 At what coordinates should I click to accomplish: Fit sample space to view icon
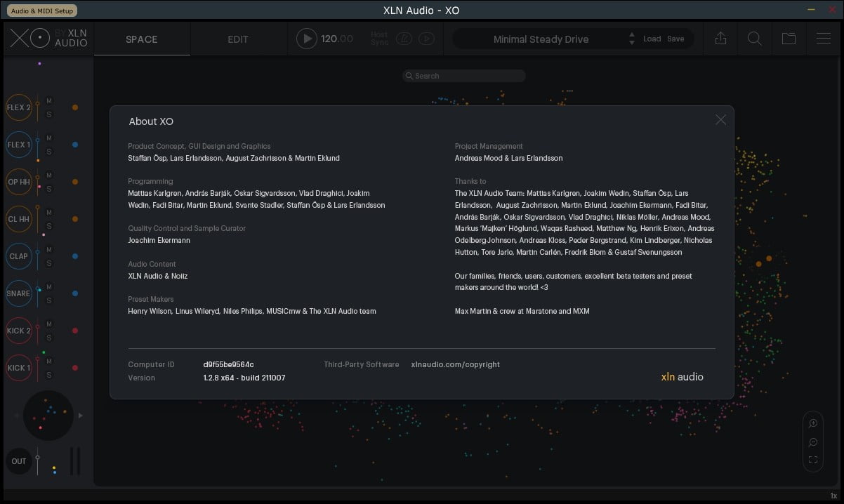[813, 460]
